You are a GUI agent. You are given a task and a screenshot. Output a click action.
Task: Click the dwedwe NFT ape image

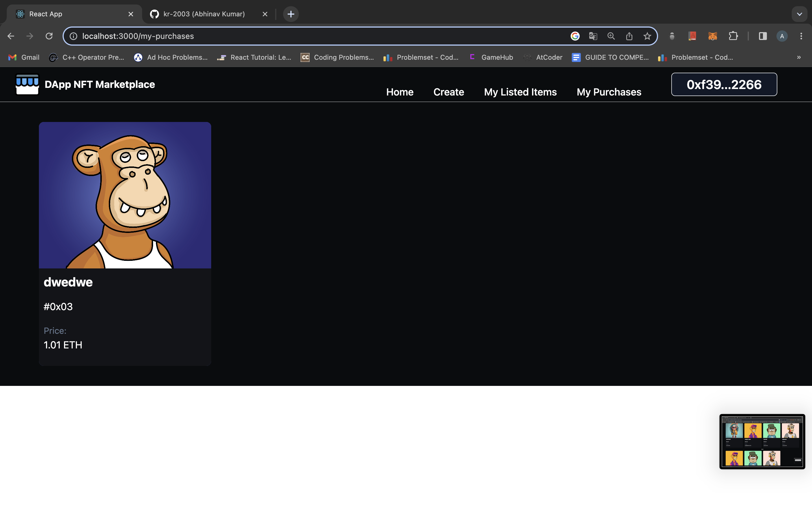coord(125,195)
